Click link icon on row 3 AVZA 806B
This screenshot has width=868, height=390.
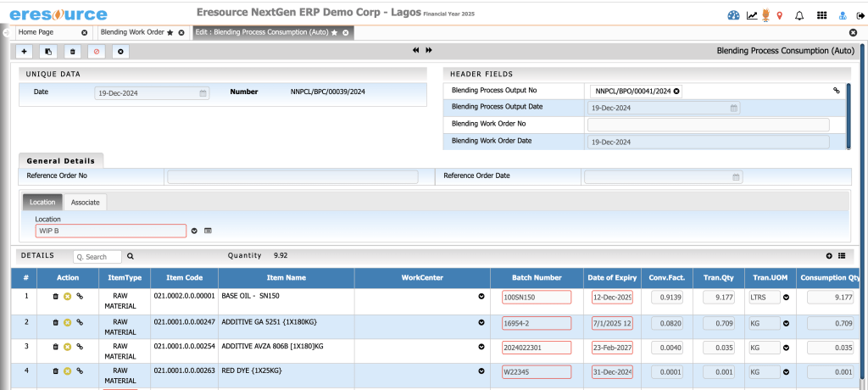coord(80,346)
